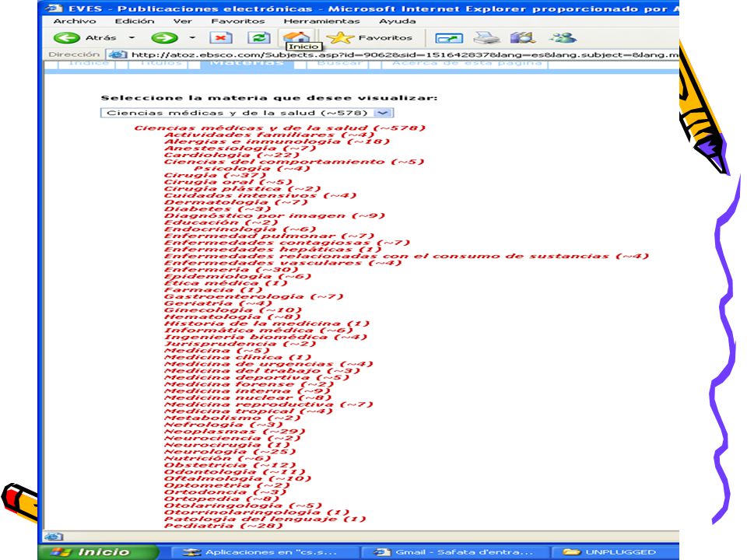This screenshot has width=747, height=560.
Task: Click the Internet Explorer title bar icon
Action: point(54,8)
